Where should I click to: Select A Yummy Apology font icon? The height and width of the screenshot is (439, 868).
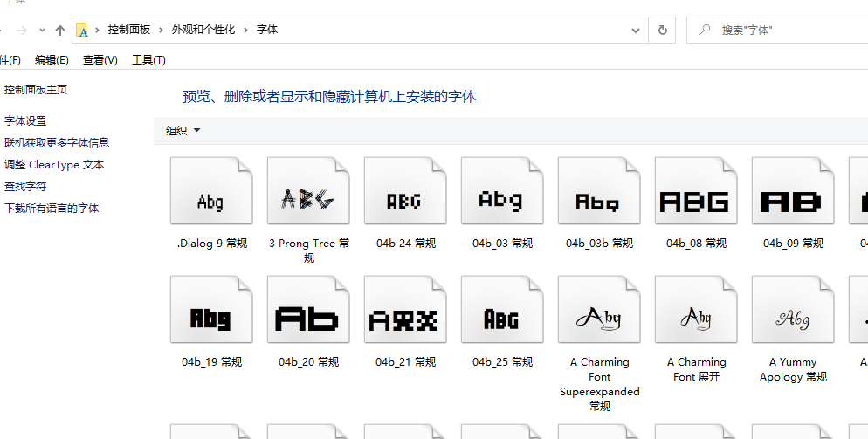coord(793,310)
